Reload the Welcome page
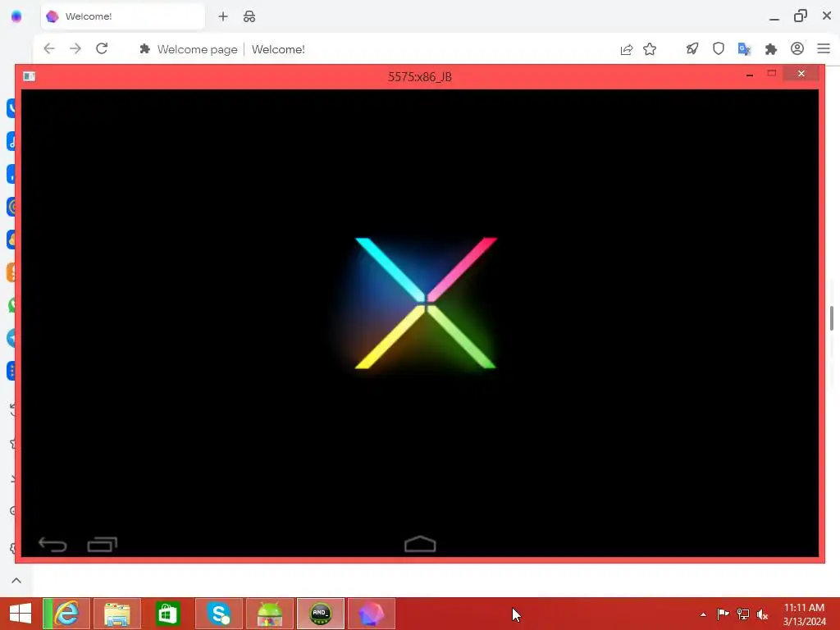Viewport: 840px width, 630px height. coord(102,48)
